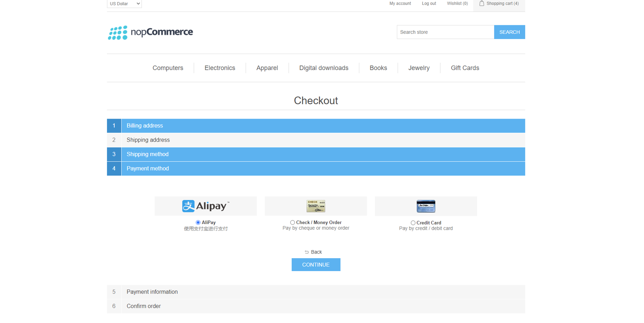The height and width of the screenshot is (323, 644).
Task: Select the Credit Card radio button
Action: (x=413, y=223)
